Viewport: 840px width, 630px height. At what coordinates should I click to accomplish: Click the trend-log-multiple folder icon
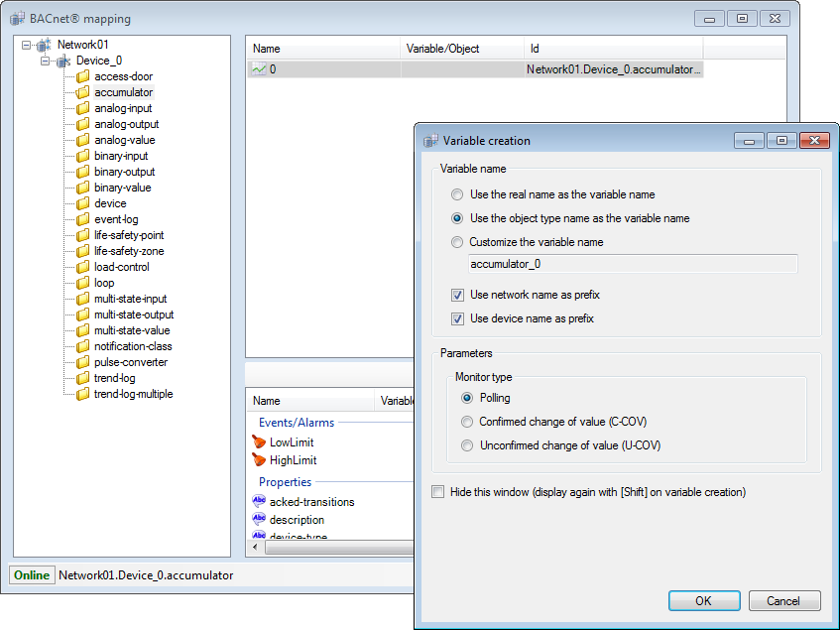click(82, 394)
